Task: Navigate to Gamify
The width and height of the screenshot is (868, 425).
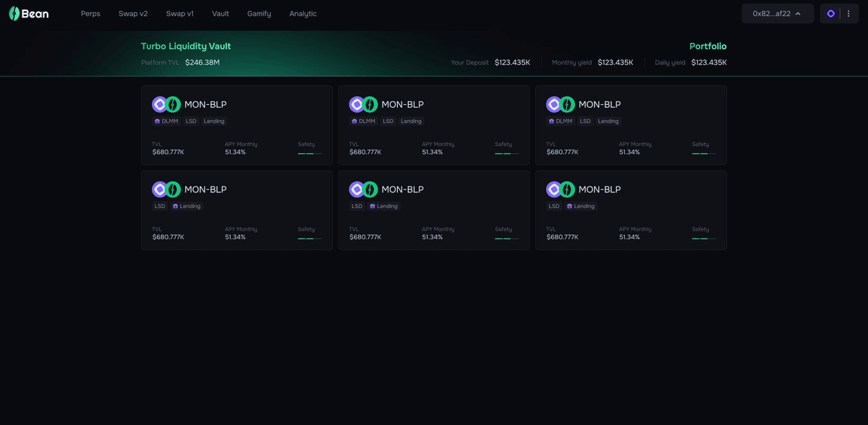Action: click(x=259, y=14)
